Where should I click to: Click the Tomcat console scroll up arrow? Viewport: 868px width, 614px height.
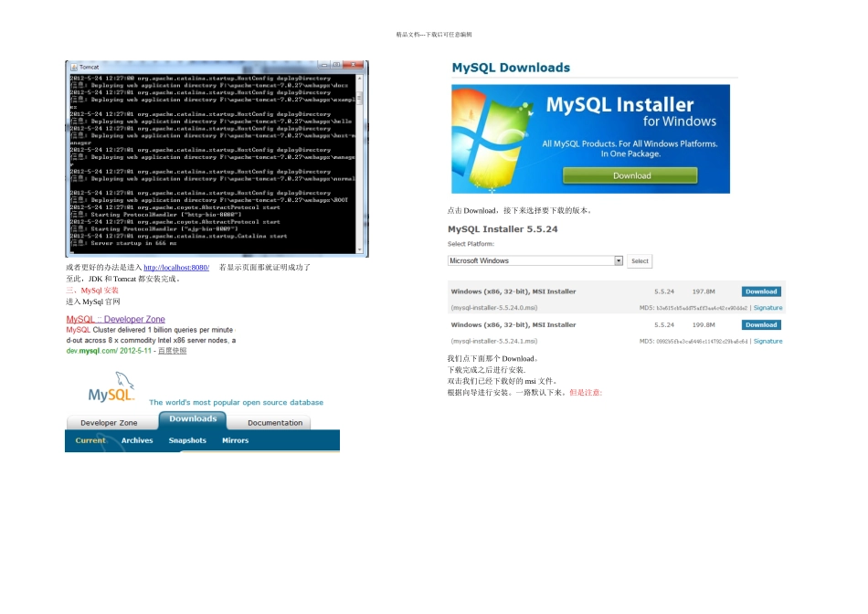tap(360, 78)
